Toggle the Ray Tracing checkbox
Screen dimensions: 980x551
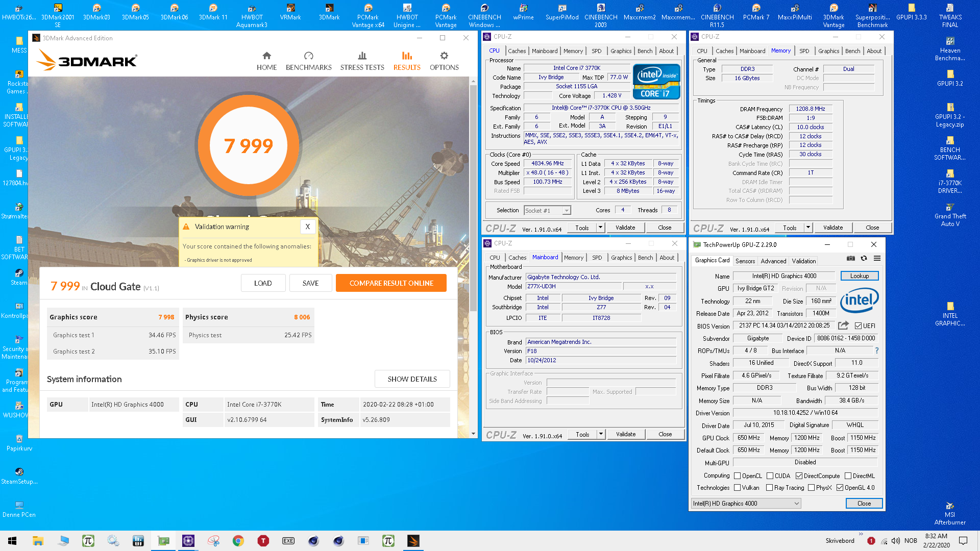(769, 488)
